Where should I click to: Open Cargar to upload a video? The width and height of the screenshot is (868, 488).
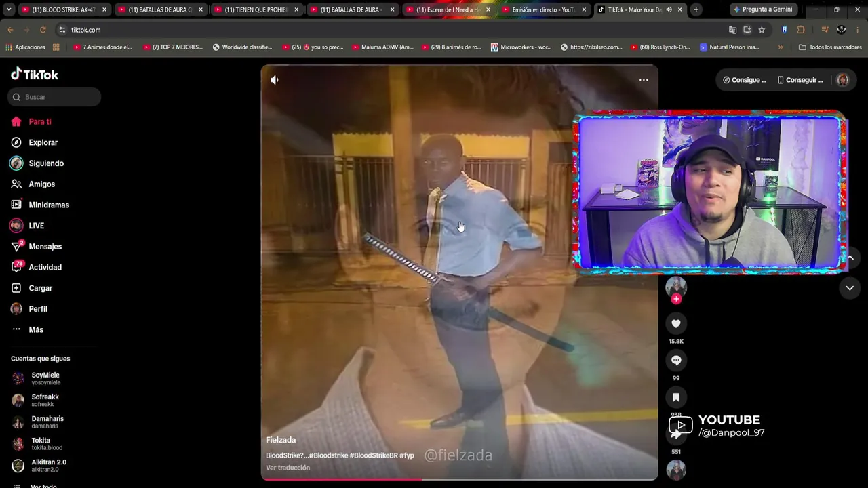click(x=32, y=288)
